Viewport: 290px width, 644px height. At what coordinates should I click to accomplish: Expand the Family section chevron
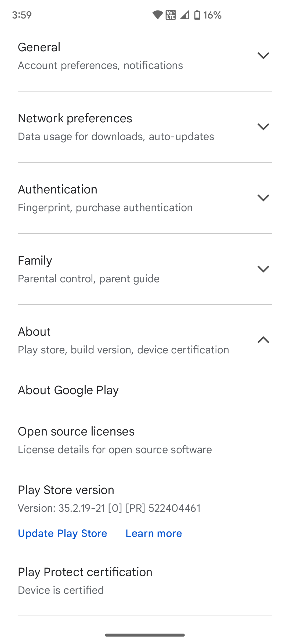[x=263, y=269]
